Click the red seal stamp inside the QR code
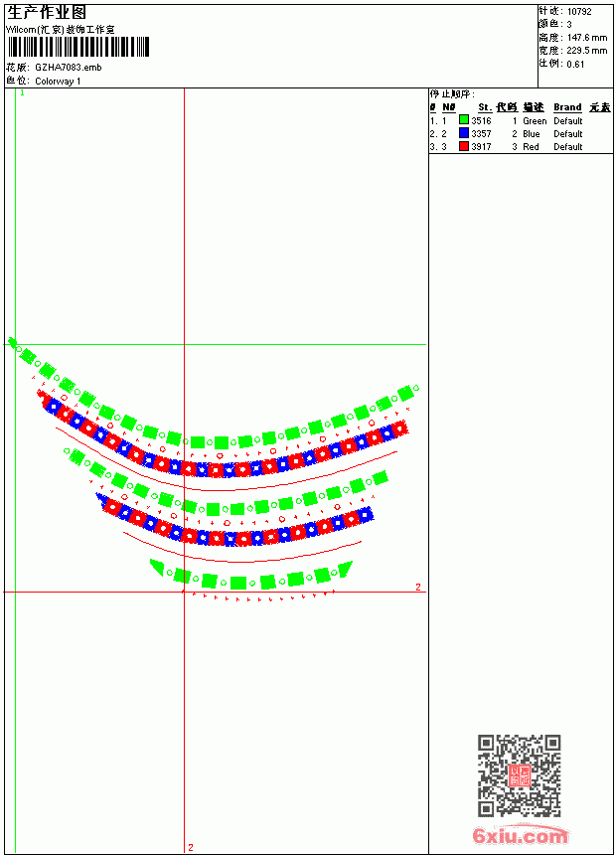This screenshot has height=855, width=616. tap(520, 775)
